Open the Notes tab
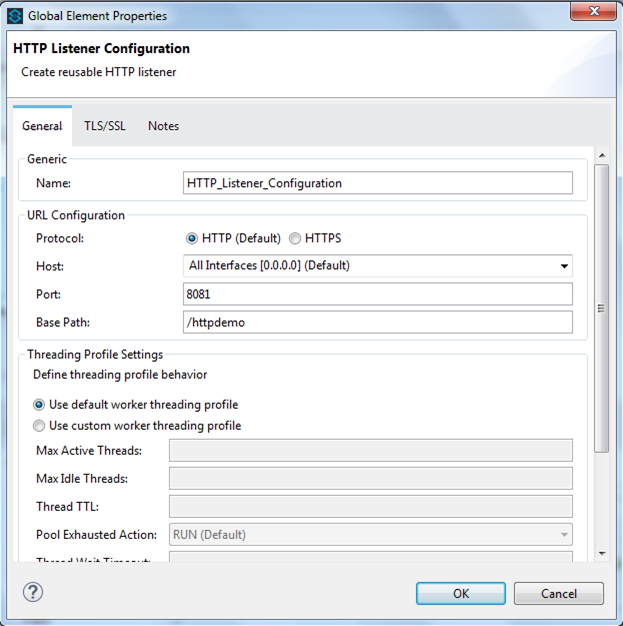Screen dimensions: 623x626 [x=163, y=126]
